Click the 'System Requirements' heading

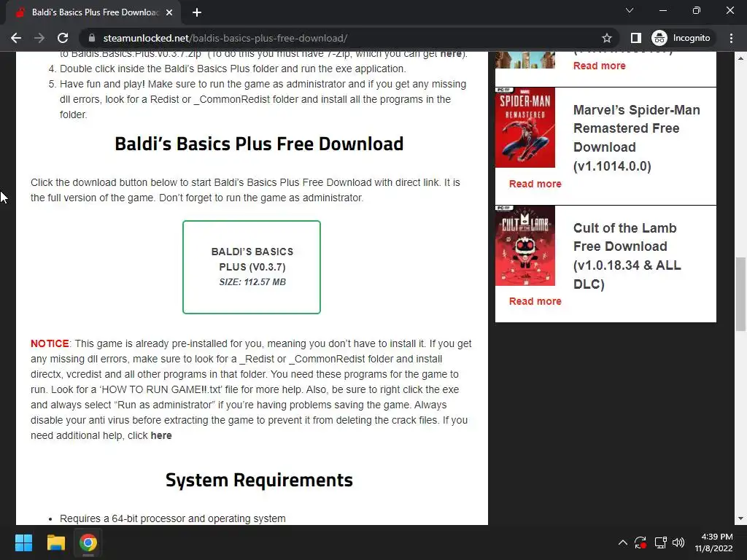(x=259, y=480)
